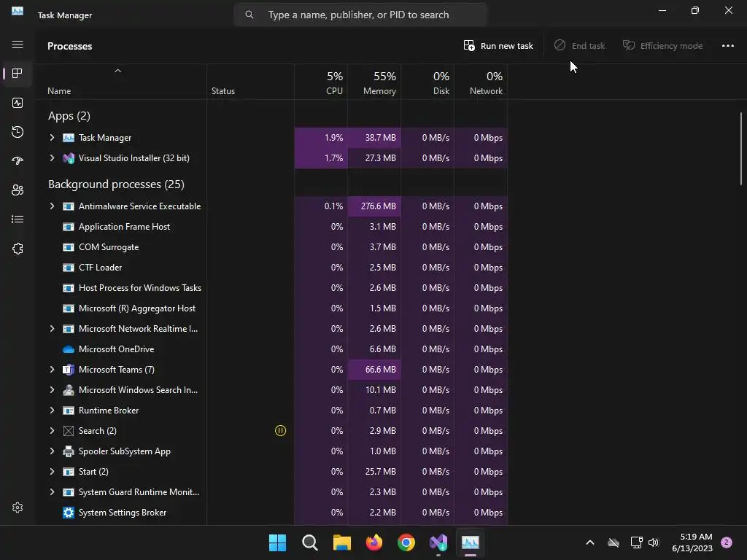747x560 pixels.
Task: Open Task Manager settings gear
Action: [x=18, y=507]
